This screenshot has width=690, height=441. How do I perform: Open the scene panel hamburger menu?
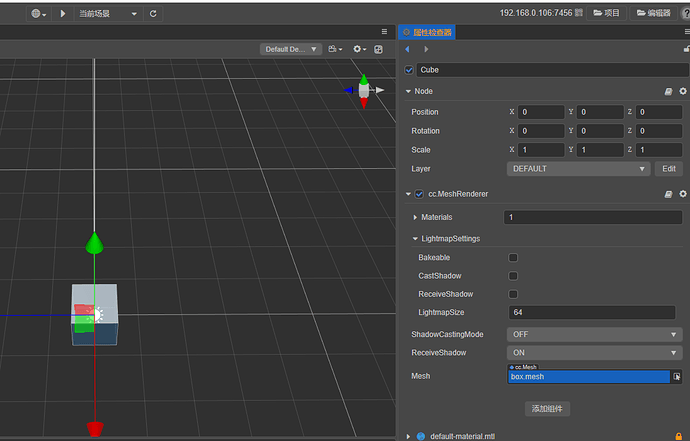pos(384,32)
